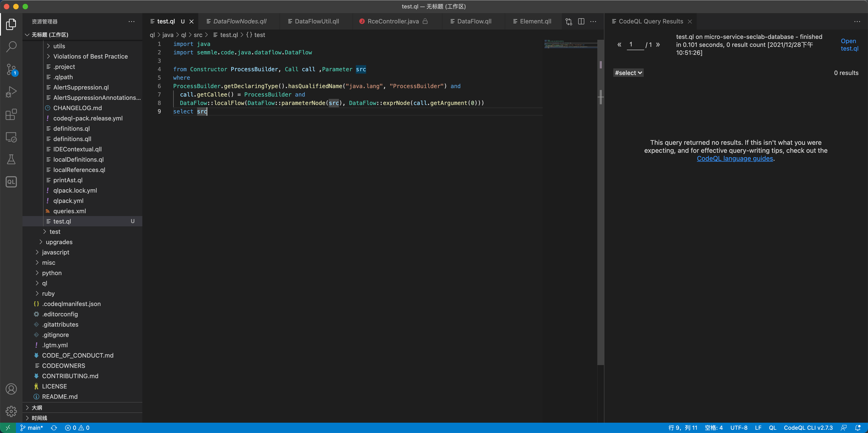Click Synchronize Changes icon in status bar
The width and height of the screenshot is (868, 433).
coord(54,428)
